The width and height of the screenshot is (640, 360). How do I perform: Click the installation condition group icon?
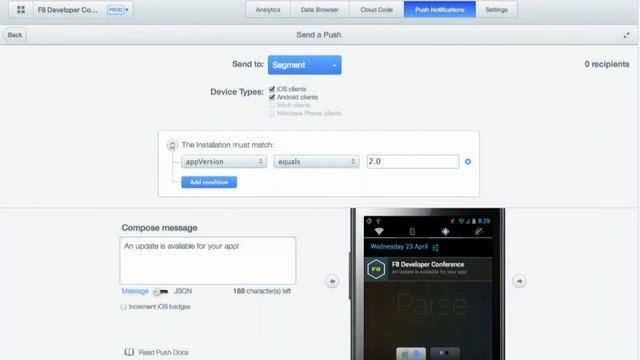click(x=172, y=145)
